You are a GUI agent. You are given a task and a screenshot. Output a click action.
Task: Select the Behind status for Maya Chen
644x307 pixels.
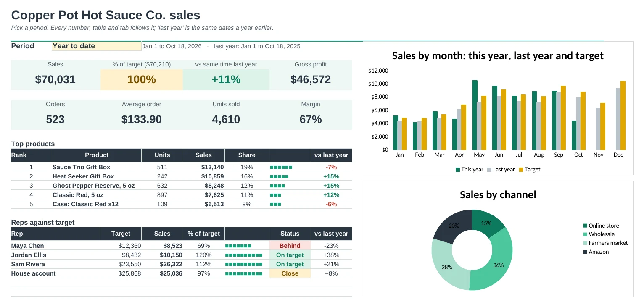coord(290,246)
